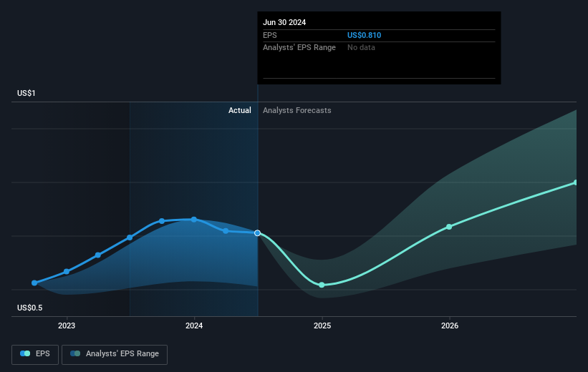Click the EPS legend color swatch

pyautogui.click(x=25, y=353)
